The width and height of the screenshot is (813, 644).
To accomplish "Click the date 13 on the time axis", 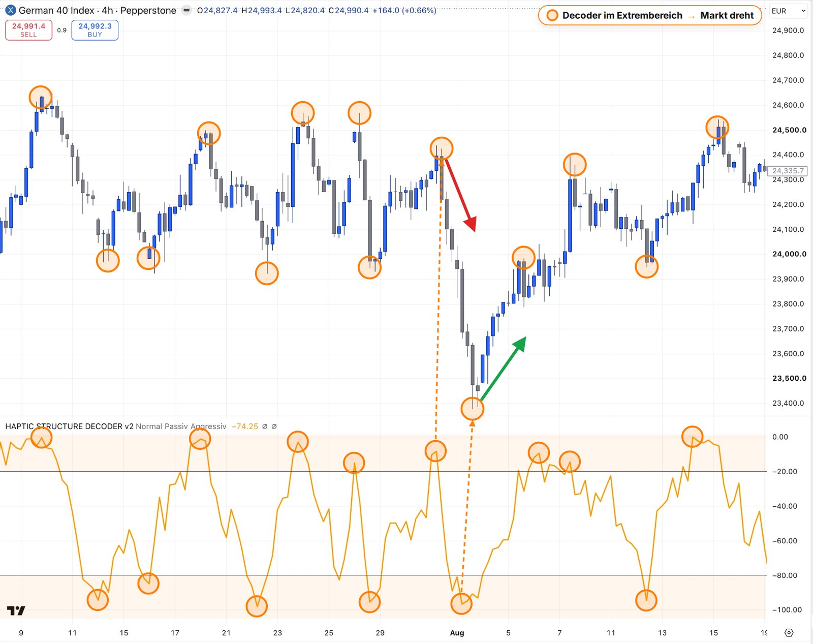I will [662, 633].
